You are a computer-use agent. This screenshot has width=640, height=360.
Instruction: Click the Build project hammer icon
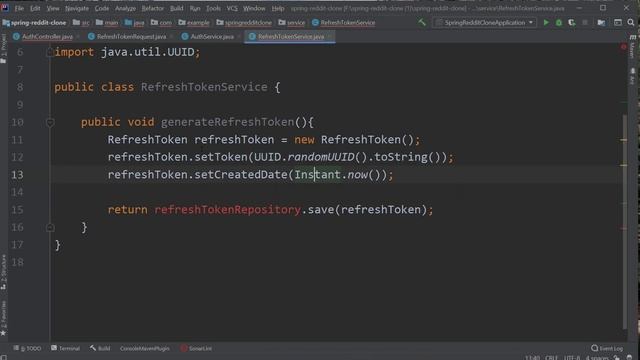[422, 22]
